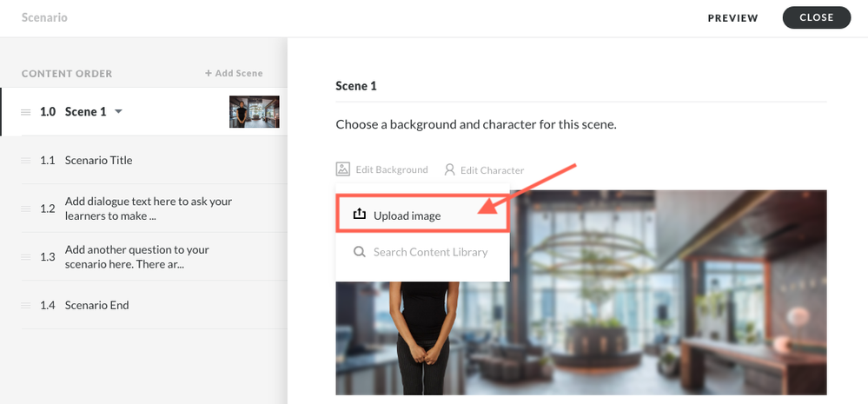Click the drag handle beside Scenario End
The height and width of the screenshot is (404, 868).
coord(25,306)
